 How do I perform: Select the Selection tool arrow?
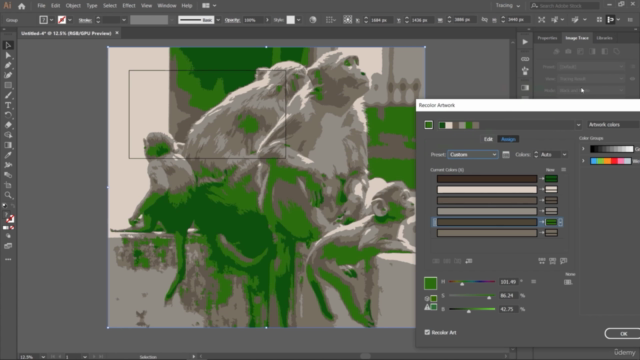pos(8,45)
